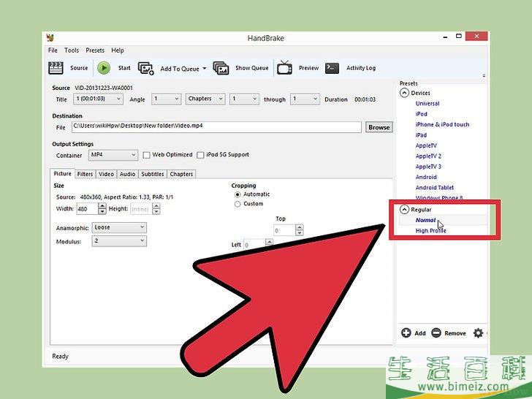Open the Container MP4 dropdown
The height and width of the screenshot is (399, 532).
coord(113,155)
